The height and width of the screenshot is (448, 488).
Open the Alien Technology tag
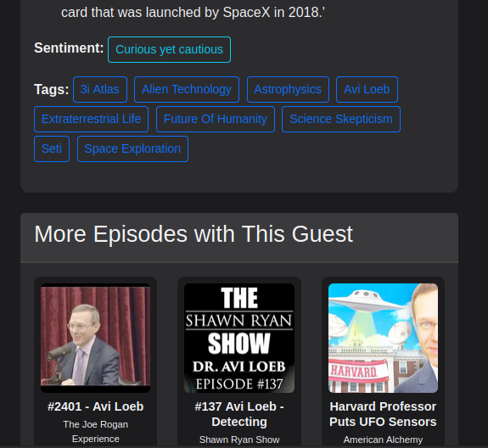pyautogui.click(x=187, y=89)
